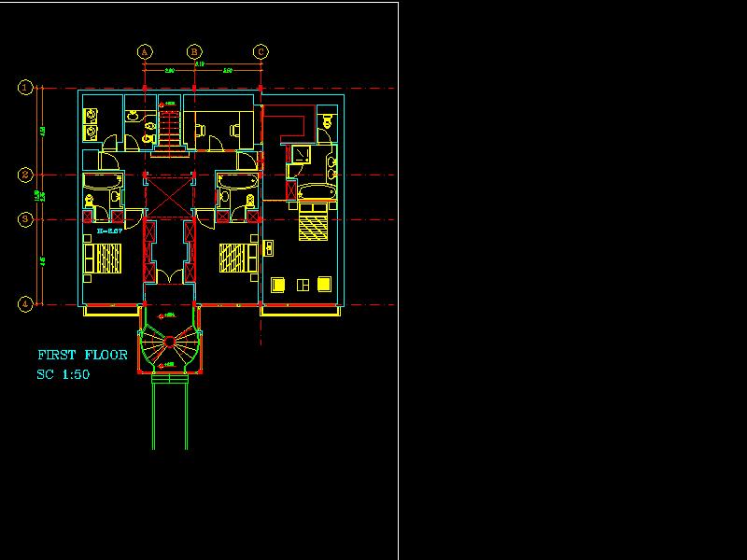Click grid bubble labeled A
The image size is (747, 560).
pyautogui.click(x=145, y=52)
